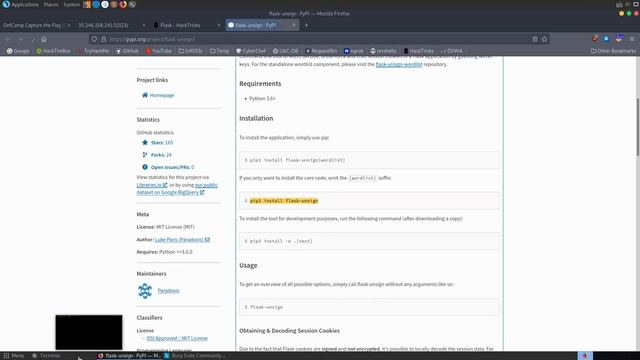Viewport: 640px width, 360px height.
Task: Open the System menu
Action: 71,4
